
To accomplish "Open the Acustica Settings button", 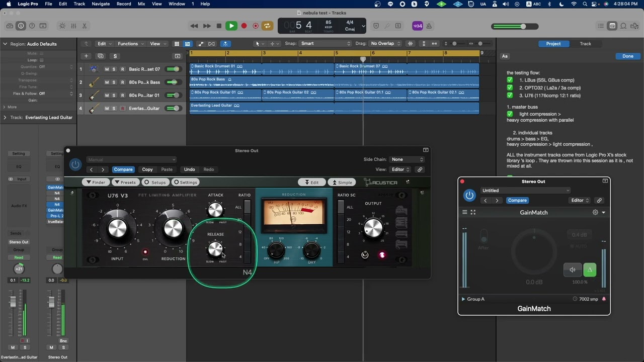I will [186, 183].
